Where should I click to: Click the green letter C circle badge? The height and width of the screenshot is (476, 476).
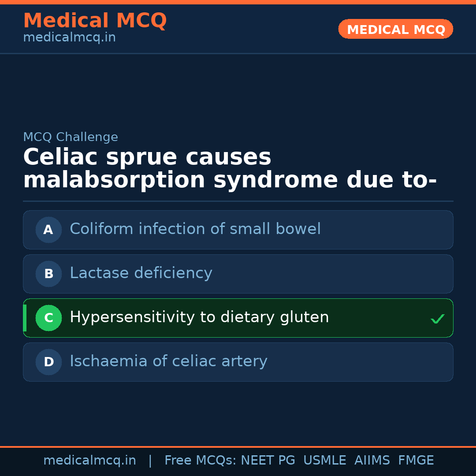coord(48,318)
